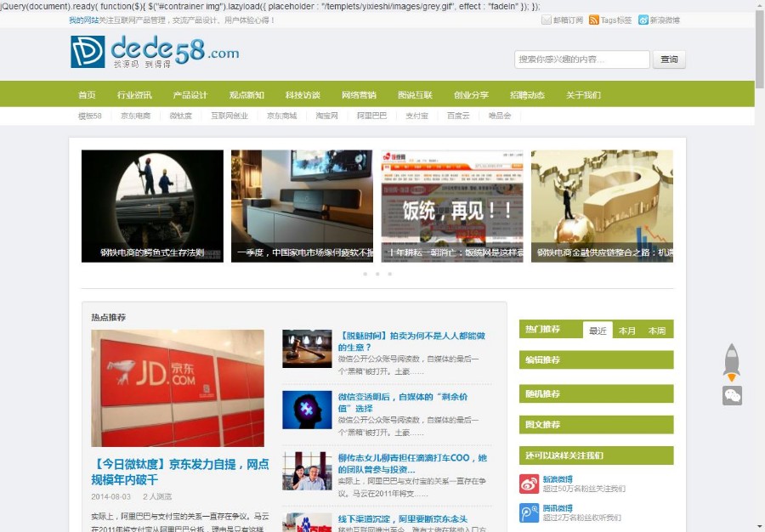Click the 编辑推荐 sidebar header

click(x=596, y=359)
